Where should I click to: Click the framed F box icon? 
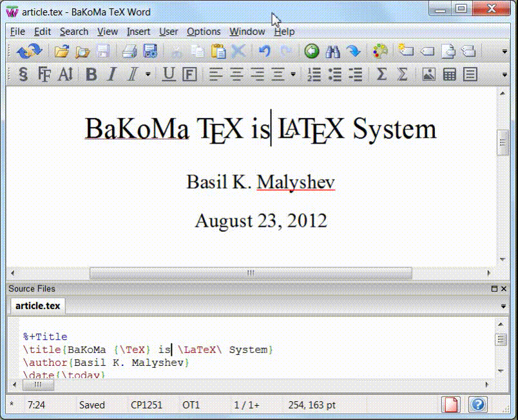point(189,74)
